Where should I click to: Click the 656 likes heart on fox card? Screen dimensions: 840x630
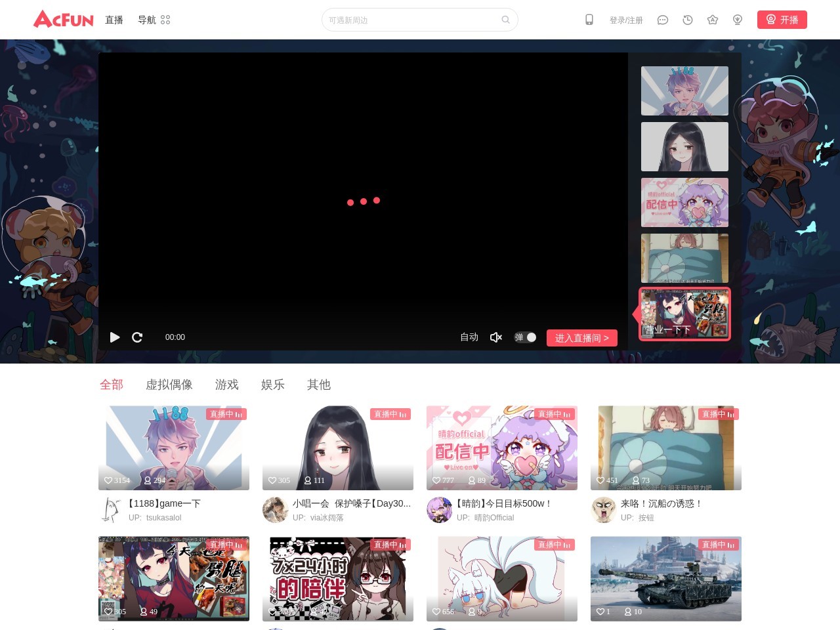436,612
